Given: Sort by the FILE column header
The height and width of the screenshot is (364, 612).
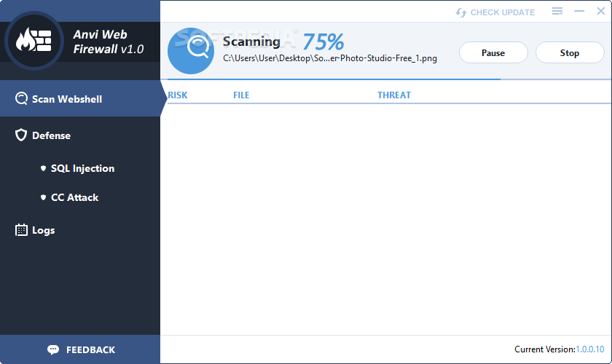Looking at the screenshot, I should pos(241,95).
